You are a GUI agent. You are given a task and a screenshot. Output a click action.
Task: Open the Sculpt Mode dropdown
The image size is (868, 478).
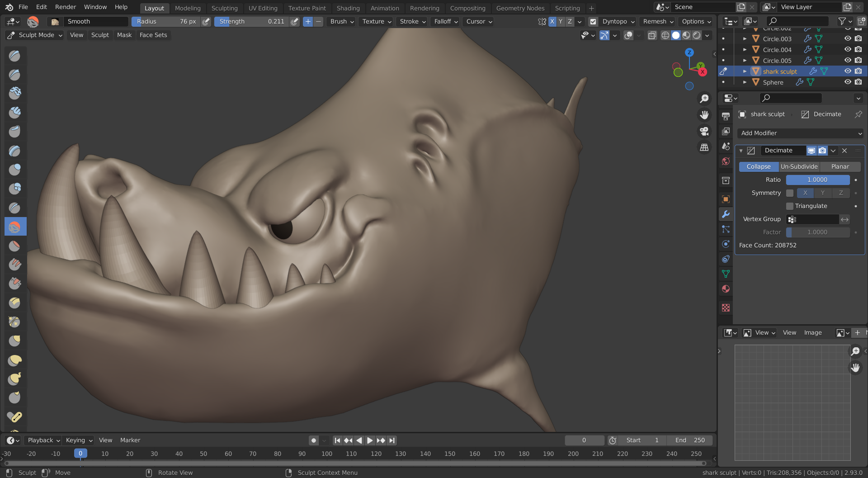[35, 35]
